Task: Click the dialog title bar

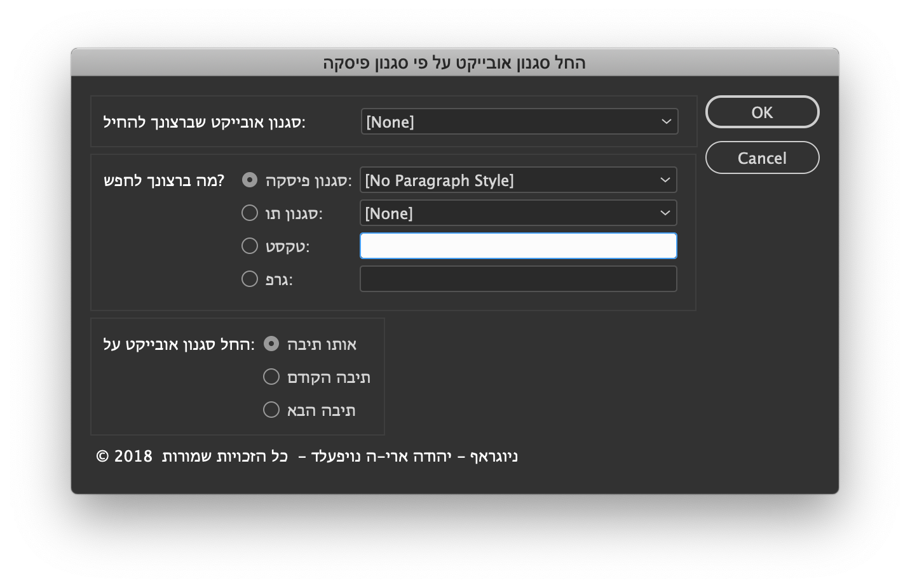Action: [455, 63]
